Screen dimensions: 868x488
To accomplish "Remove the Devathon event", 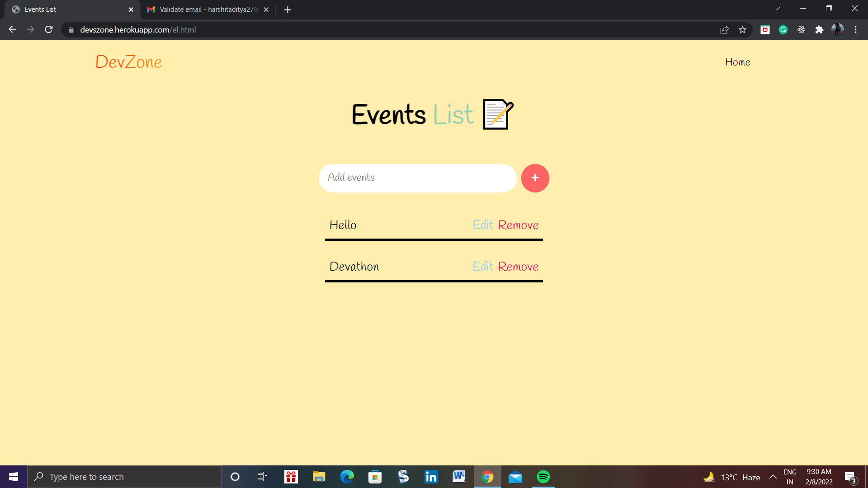I will [518, 267].
